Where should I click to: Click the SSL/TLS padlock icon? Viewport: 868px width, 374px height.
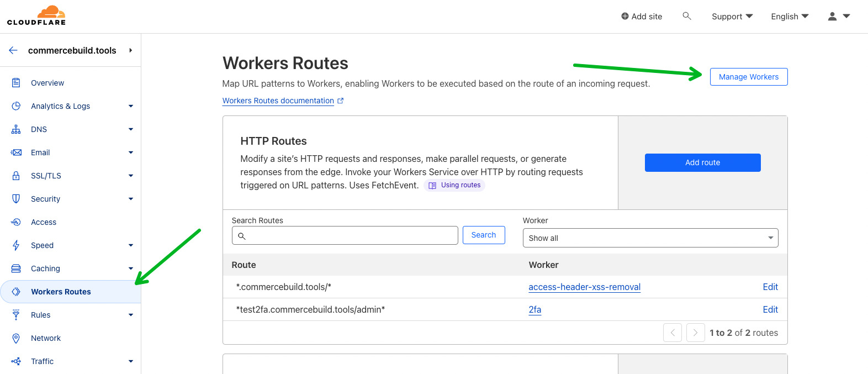tap(16, 176)
